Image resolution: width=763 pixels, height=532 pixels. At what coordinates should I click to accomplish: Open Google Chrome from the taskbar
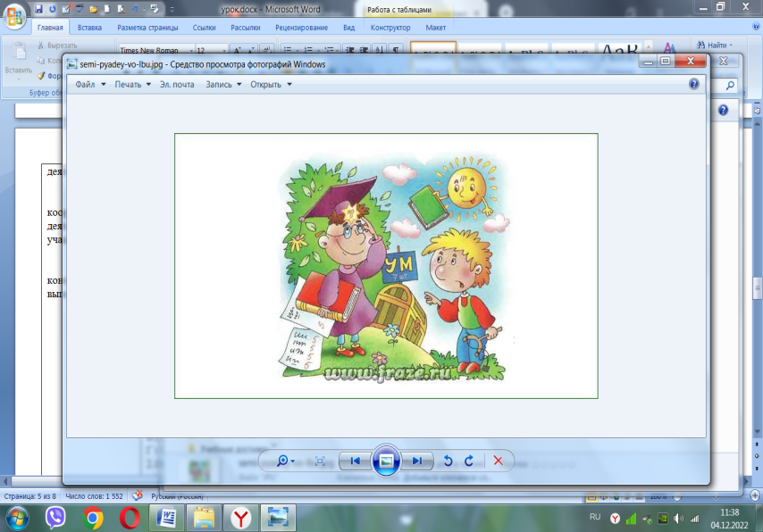93,518
